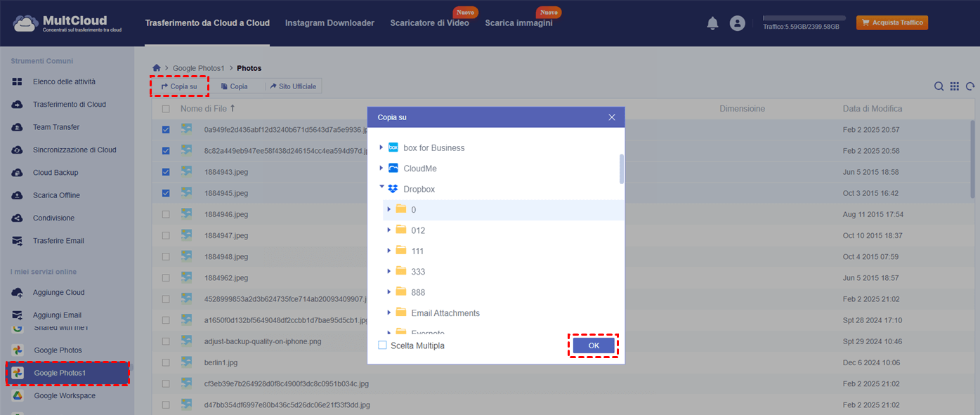This screenshot has height=415, width=980.
Task: Open Scarica immagini tab
Action: [x=518, y=23]
